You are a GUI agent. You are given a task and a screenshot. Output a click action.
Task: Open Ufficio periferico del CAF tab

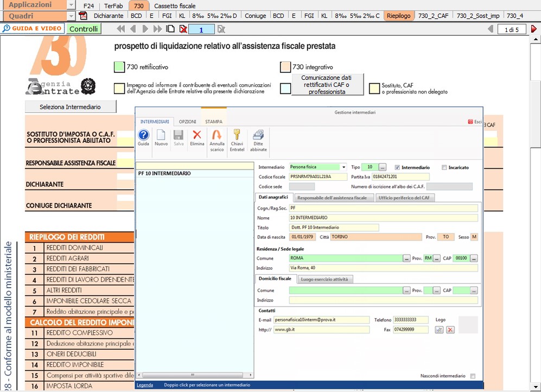[x=404, y=198]
